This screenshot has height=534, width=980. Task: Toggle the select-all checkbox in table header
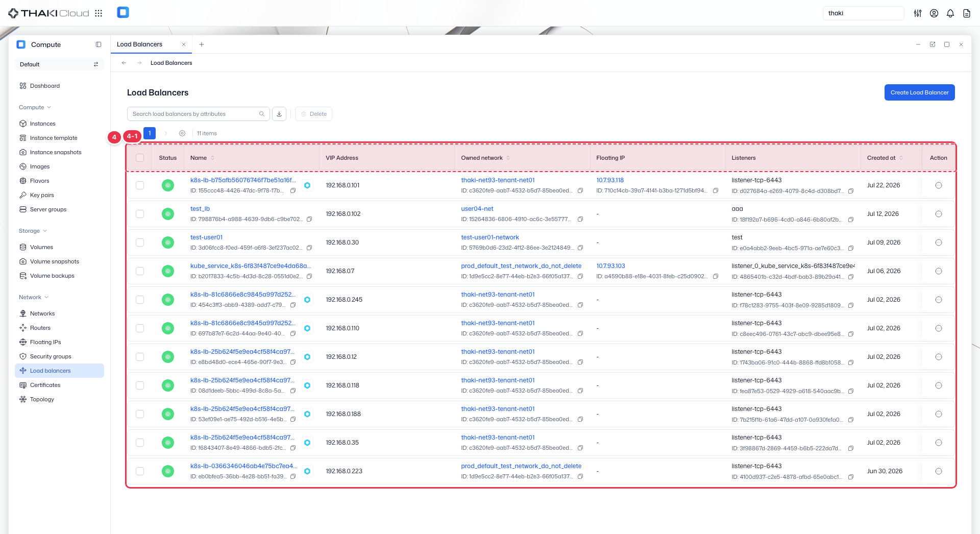(x=140, y=158)
